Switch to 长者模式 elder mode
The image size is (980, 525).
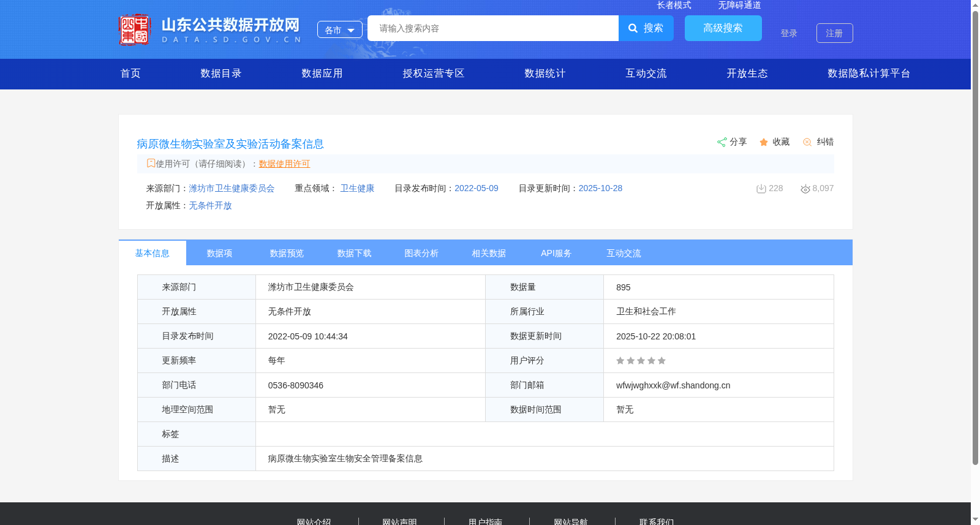pyautogui.click(x=674, y=5)
